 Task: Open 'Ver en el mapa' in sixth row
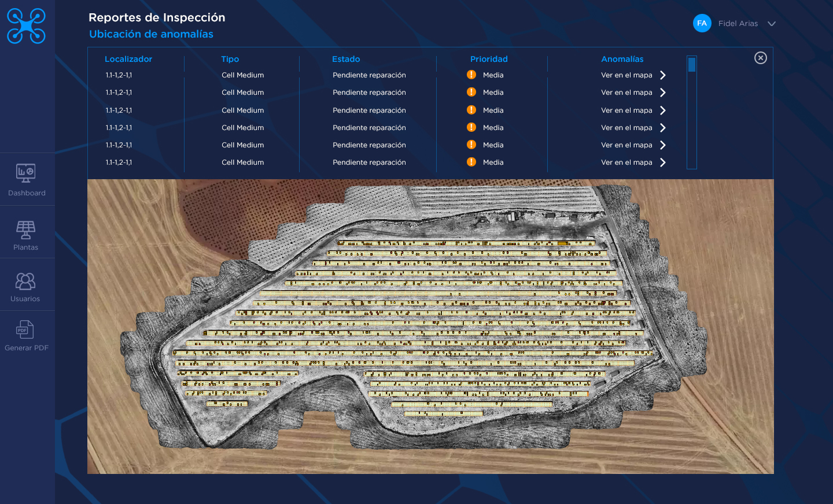click(626, 162)
